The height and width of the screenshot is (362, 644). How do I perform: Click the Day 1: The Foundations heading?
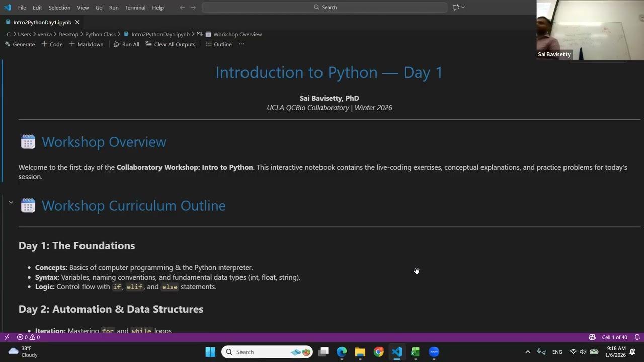click(x=76, y=246)
